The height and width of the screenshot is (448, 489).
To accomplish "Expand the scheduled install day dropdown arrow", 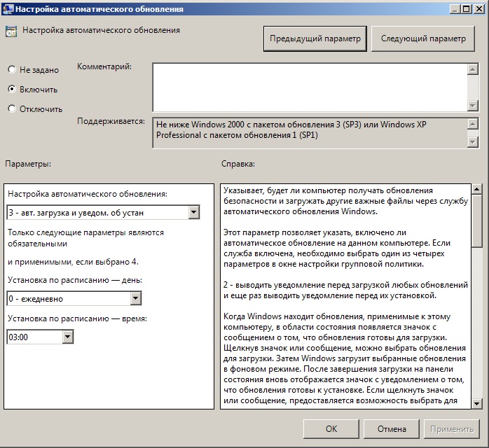I will (x=136, y=298).
